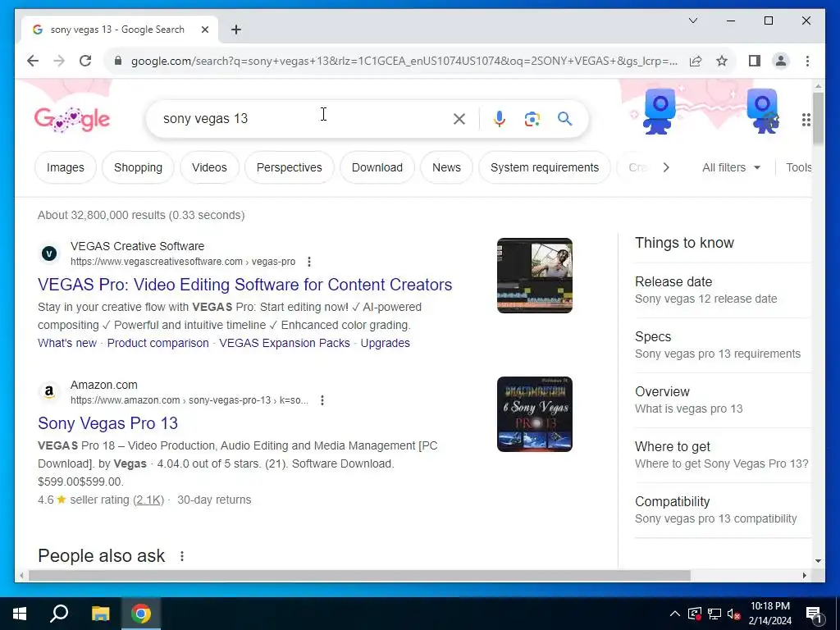Screen dimensions: 840x630
Task: Open the notification center icon
Action: [814, 614]
